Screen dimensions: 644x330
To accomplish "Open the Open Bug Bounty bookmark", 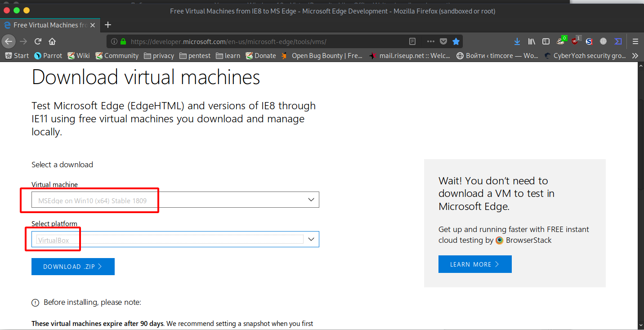I will click(x=322, y=56).
